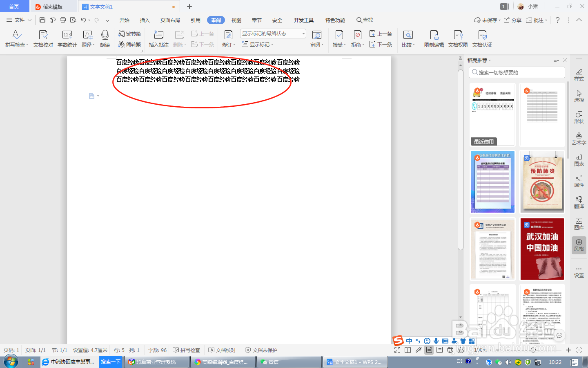The height and width of the screenshot is (368, 588).
Task: Click the Save icon in quick toolbar
Action: [42, 20]
